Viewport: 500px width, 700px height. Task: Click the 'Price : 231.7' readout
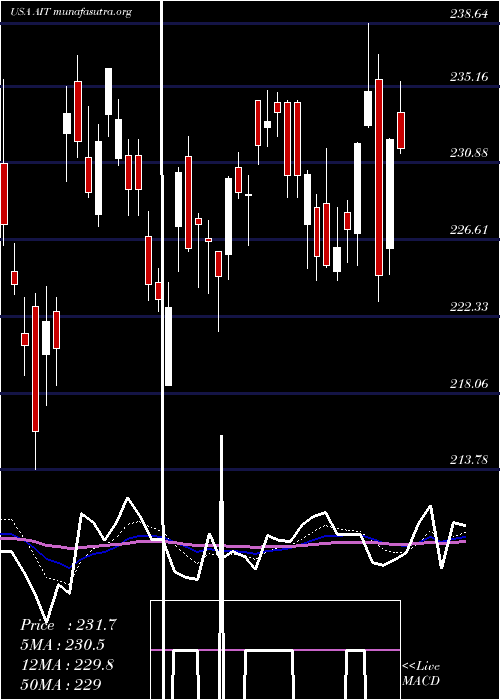coord(68,625)
